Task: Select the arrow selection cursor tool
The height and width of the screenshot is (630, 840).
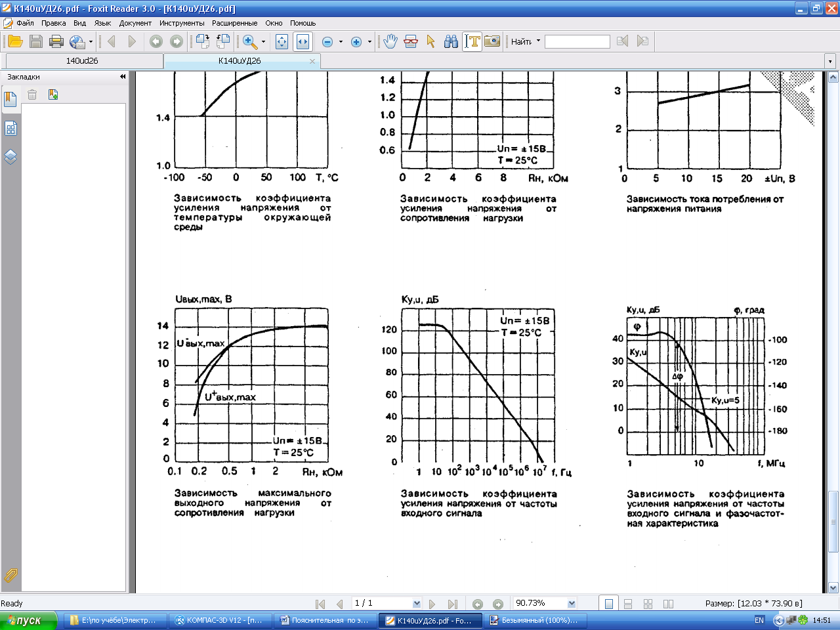Action: (x=431, y=41)
